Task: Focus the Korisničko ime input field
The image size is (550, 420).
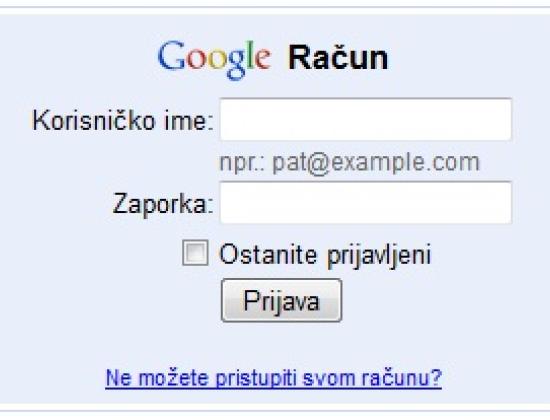Action: point(365,120)
